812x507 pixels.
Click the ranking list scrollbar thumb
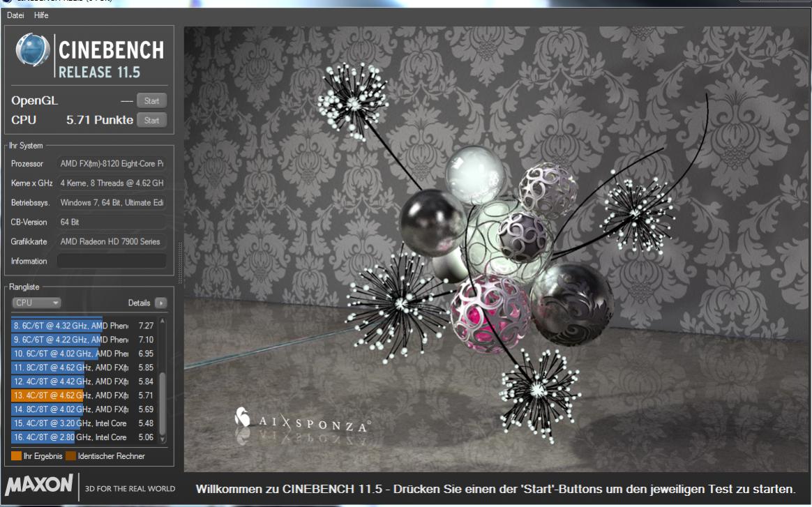click(x=163, y=404)
